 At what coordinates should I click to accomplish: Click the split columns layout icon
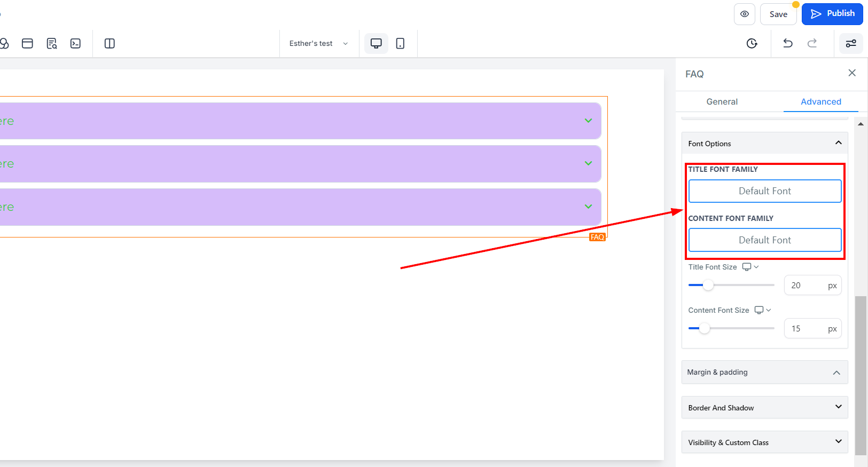pyautogui.click(x=110, y=43)
